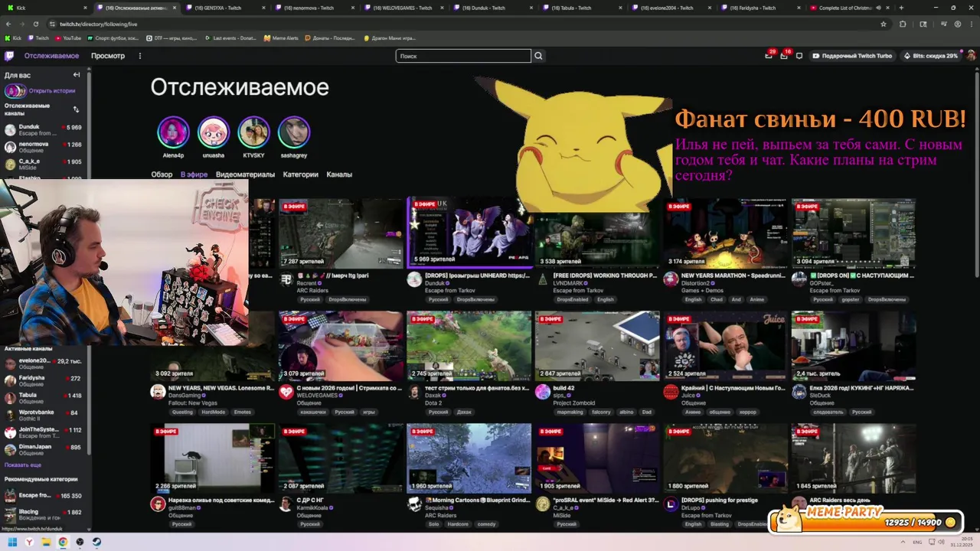
Task: Open Recrent ARC Raiders stream thumbnail
Action: (341, 233)
